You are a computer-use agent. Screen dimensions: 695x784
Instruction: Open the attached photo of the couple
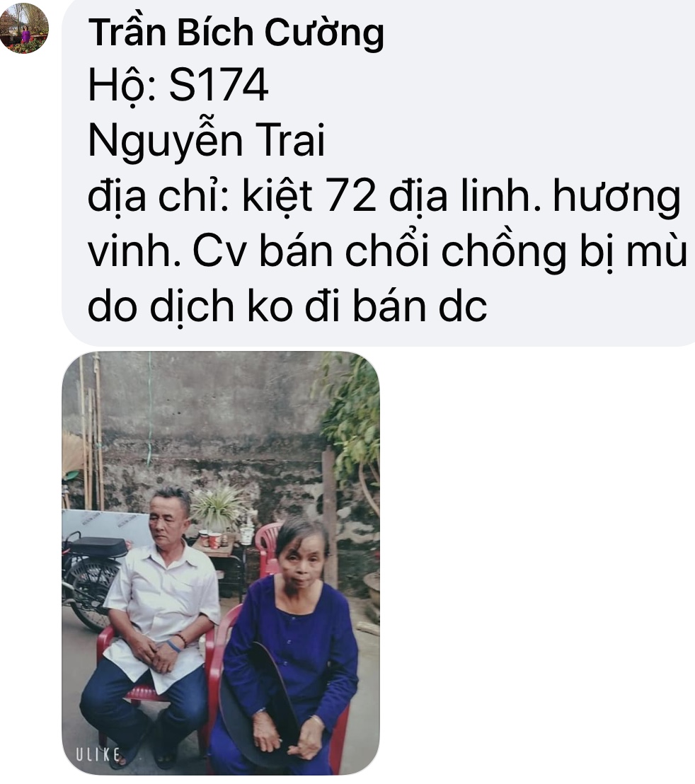[221, 563]
